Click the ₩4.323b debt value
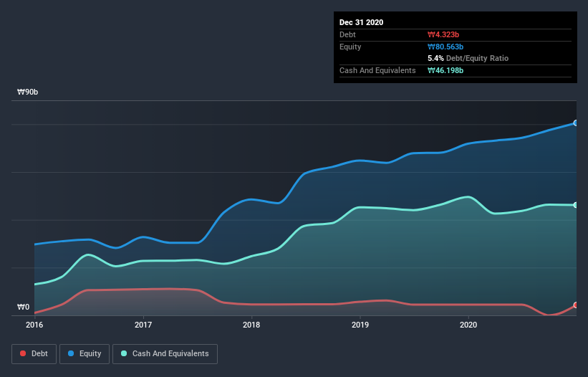This screenshot has width=588, height=377. [x=443, y=34]
